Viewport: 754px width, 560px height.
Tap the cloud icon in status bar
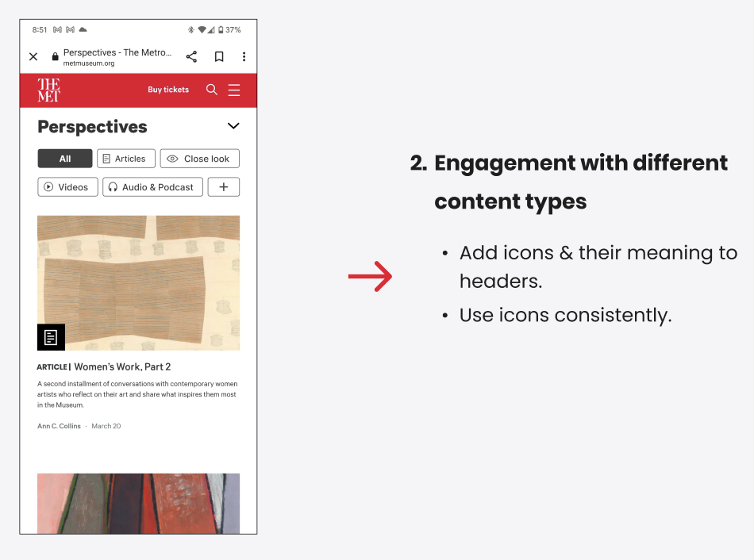point(83,30)
